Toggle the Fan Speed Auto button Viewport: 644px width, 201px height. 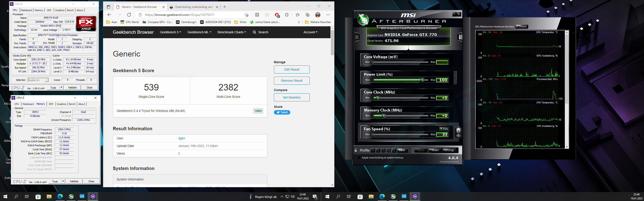click(444, 129)
